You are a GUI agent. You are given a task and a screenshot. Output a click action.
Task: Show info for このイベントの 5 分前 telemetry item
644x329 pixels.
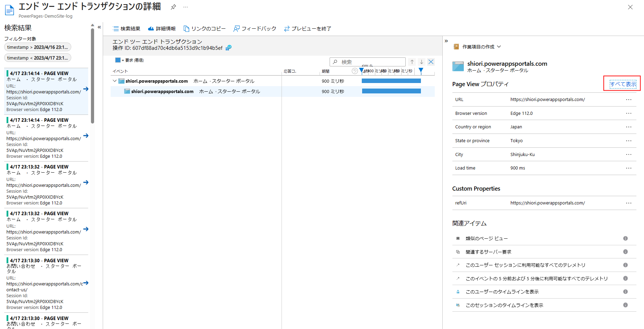click(x=625, y=278)
